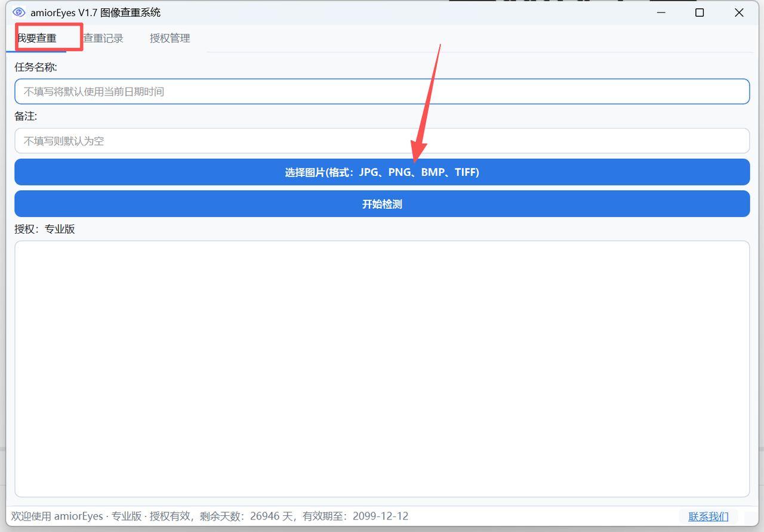Maximize the amiorEyes window
The width and height of the screenshot is (764, 532).
(x=700, y=13)
